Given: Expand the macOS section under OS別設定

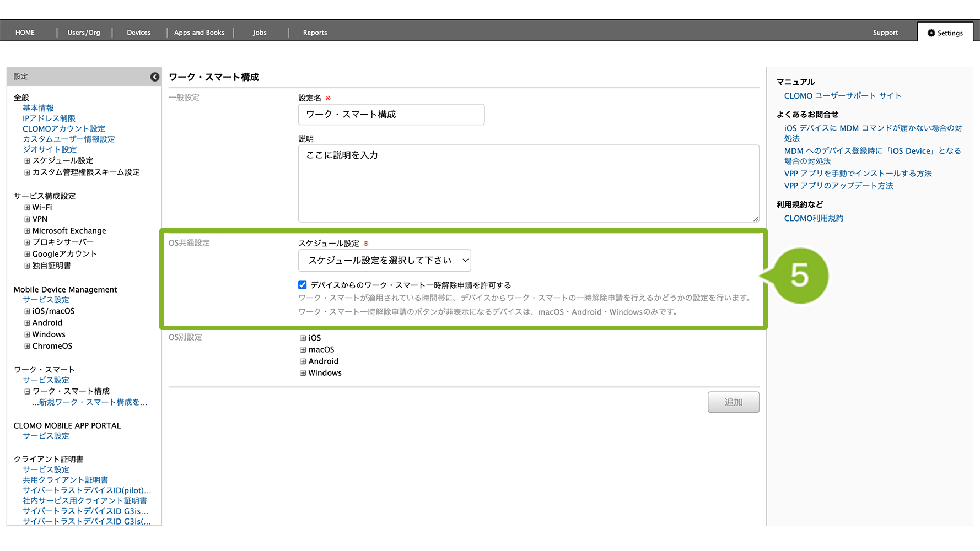Looking at the screenshot, I should [303, 350].
